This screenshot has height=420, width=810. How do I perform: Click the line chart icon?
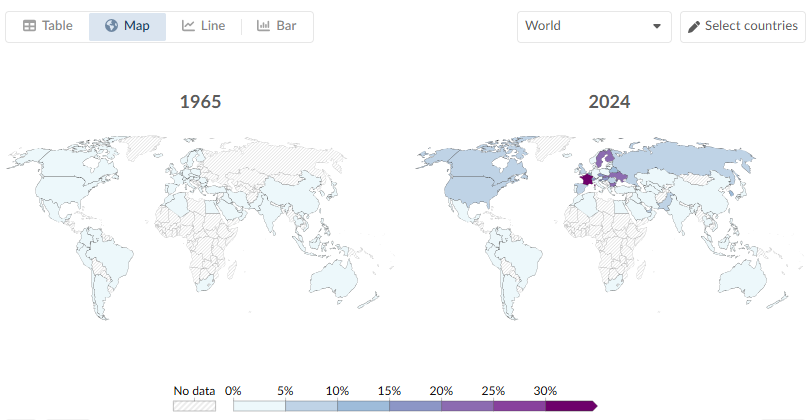pyautogui.click(x=188, y=26)
